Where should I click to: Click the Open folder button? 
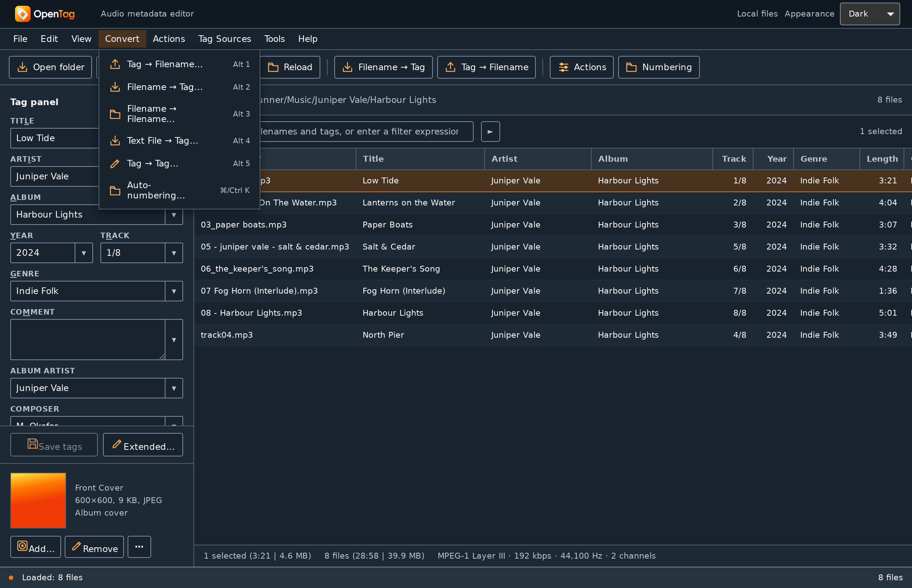[x=50, y=67]
